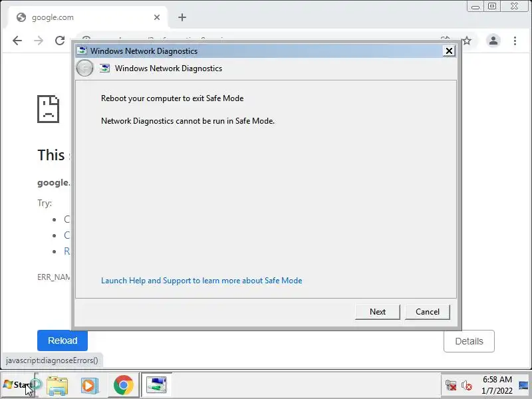Image resolution: width=532 pixels, height=399 pixels.
Task: Open Windows Explorer from the taskbar
Action: tap(57, 386)
